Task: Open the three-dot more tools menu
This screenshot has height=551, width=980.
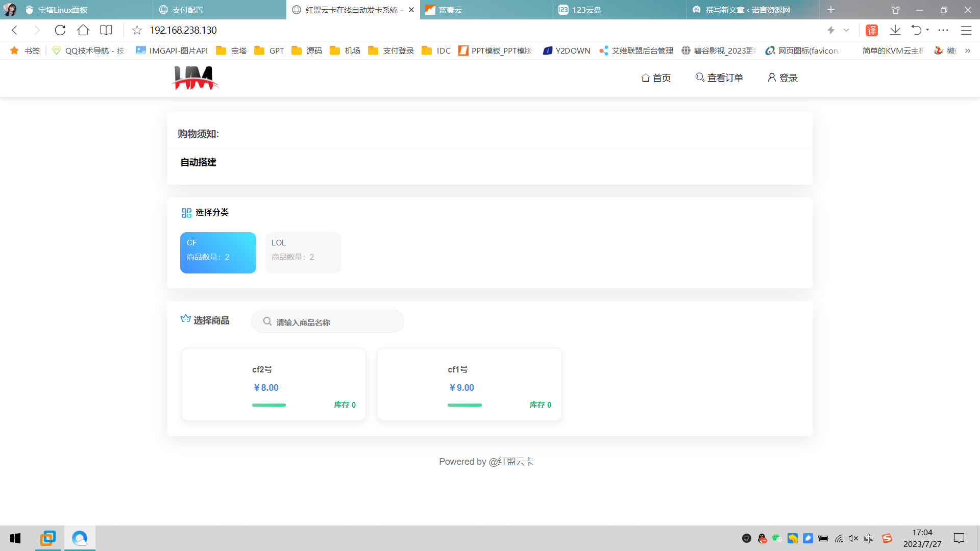Action: 943,30
